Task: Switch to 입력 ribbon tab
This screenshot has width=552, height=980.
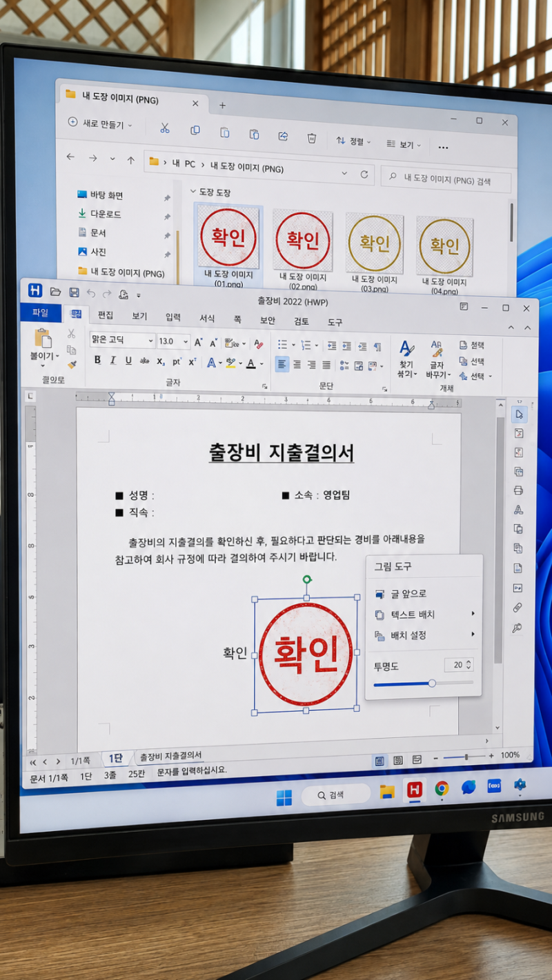Action: pos(173,317)
